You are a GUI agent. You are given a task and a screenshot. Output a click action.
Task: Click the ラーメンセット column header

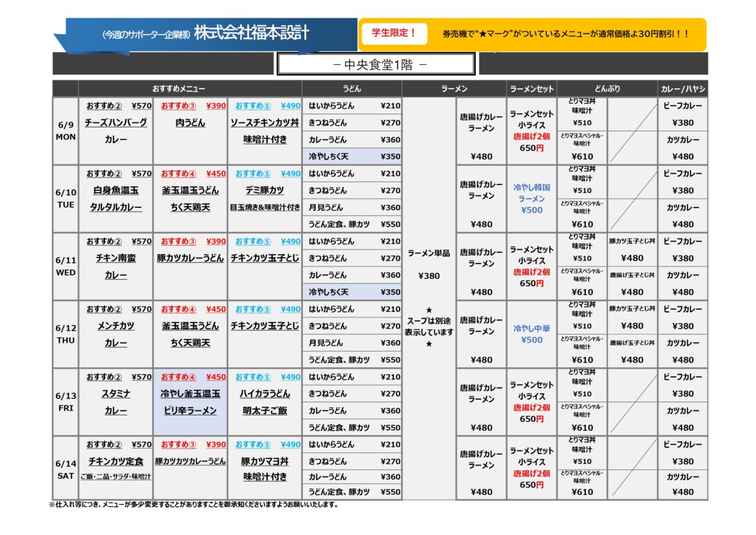tap(532, 89)
